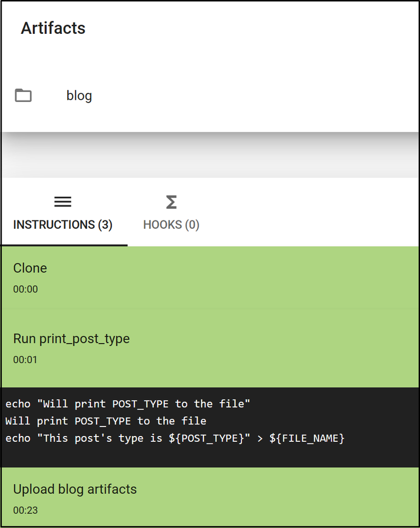Click the folder icon beside blog
The width and height of the screenshot is (420, 528).
(23, 95)
